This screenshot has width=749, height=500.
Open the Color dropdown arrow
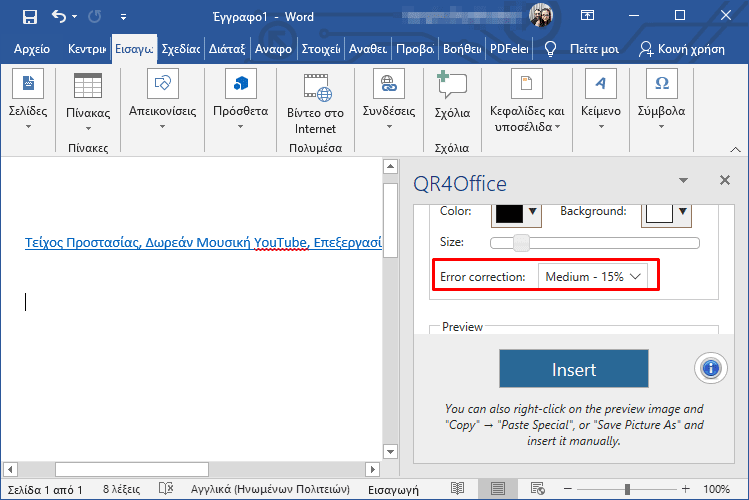533,211
